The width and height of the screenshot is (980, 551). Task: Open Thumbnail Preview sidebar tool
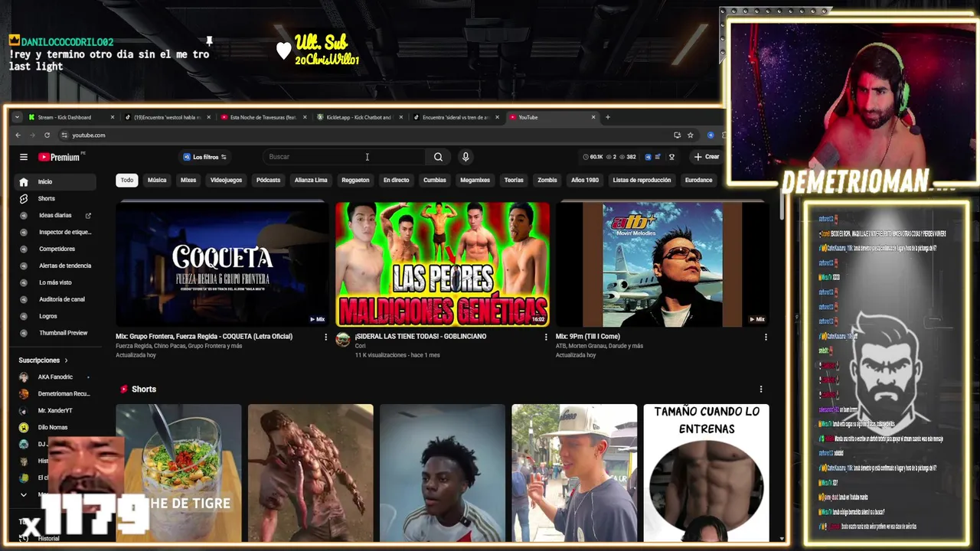56,333
